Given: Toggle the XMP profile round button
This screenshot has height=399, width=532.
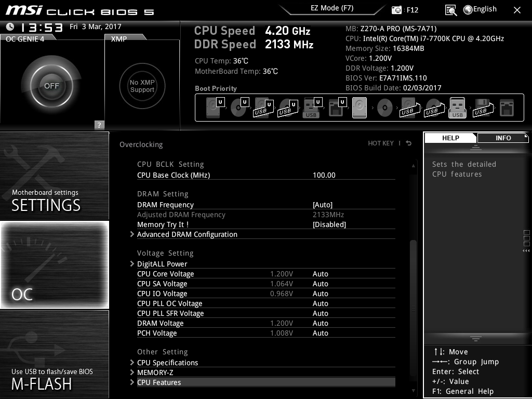Looking at the screenshot, I should 142,86.
